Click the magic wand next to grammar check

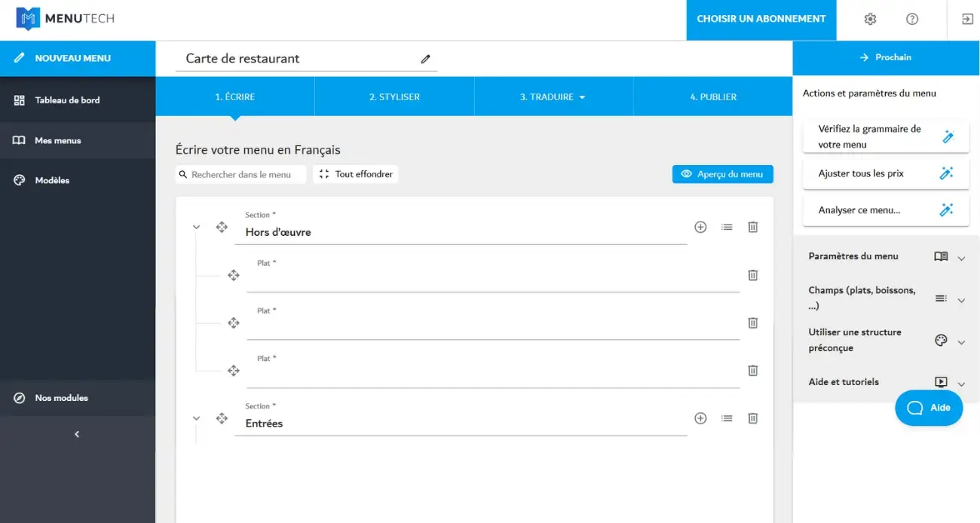pos(948,136)
